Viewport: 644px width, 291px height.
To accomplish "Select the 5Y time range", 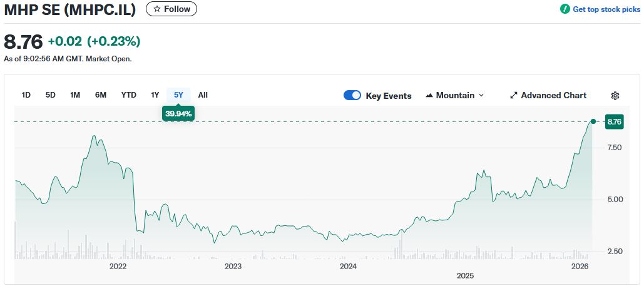I will [x=178, y=95].
